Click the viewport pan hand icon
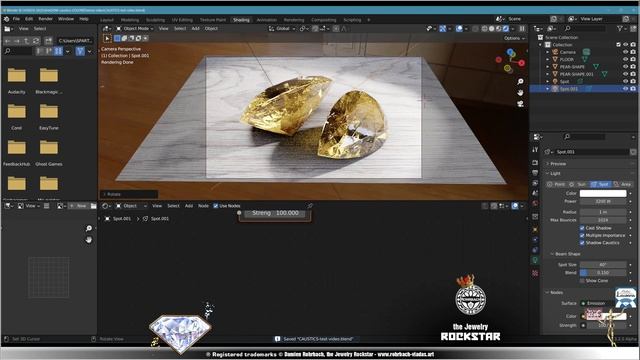Screen dimensions: 640x360 [x=520, y=93]
